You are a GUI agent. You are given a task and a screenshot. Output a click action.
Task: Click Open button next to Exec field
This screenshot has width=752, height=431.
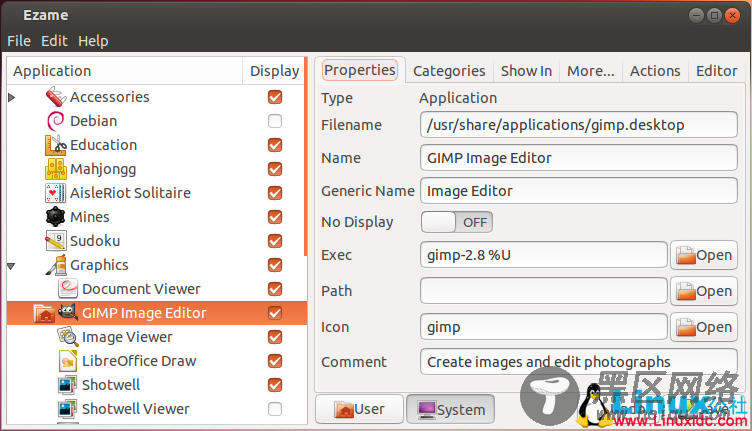pos(704,255)
